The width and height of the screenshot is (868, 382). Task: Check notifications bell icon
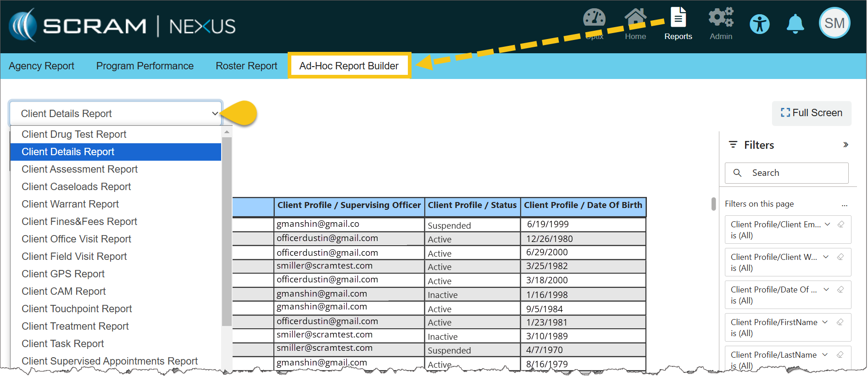click(x=795, y=24)
